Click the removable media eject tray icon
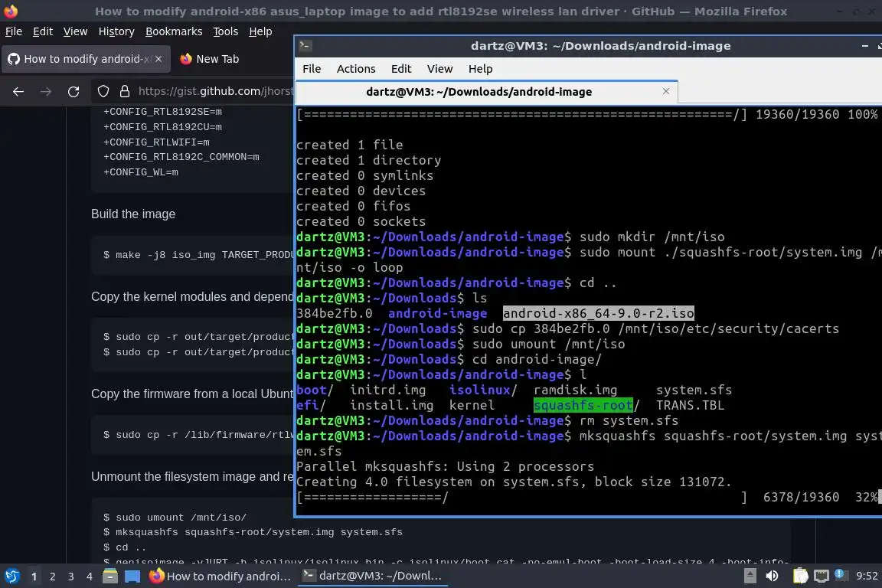The width and height of the screenshot is (882, 588). [750, 576]
